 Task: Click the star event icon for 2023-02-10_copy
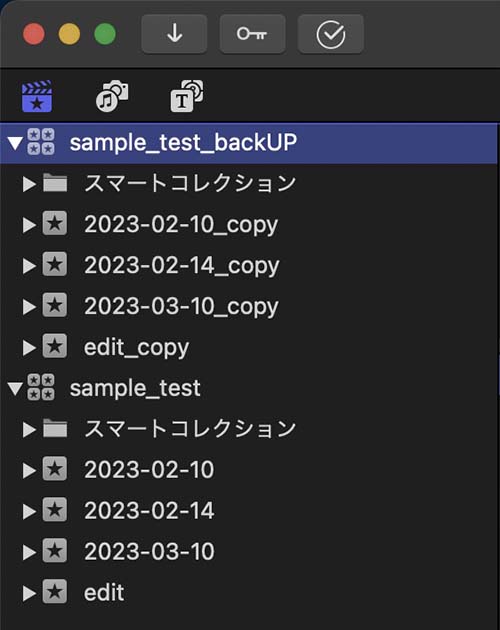pyautogui.click(x=55, y=223)
